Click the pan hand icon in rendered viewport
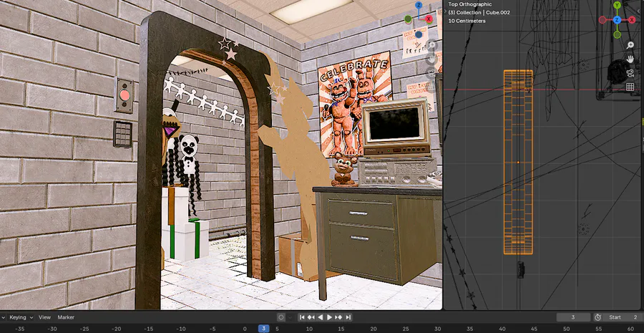 [431, 59]
